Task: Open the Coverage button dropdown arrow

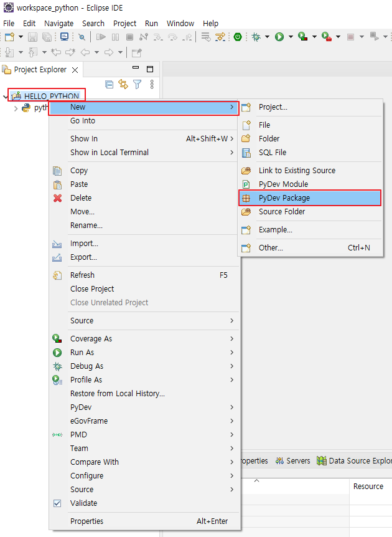Action: coord(314,37)
